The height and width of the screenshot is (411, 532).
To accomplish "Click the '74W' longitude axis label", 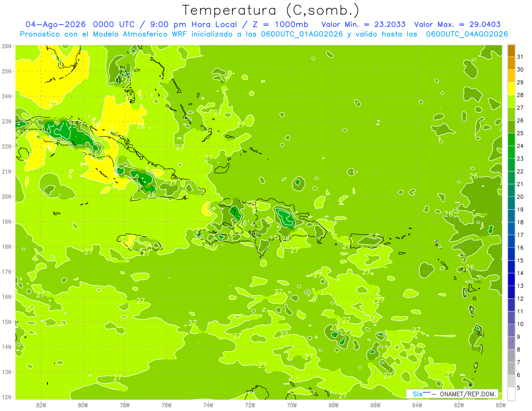I will click(x=208, y=405).
